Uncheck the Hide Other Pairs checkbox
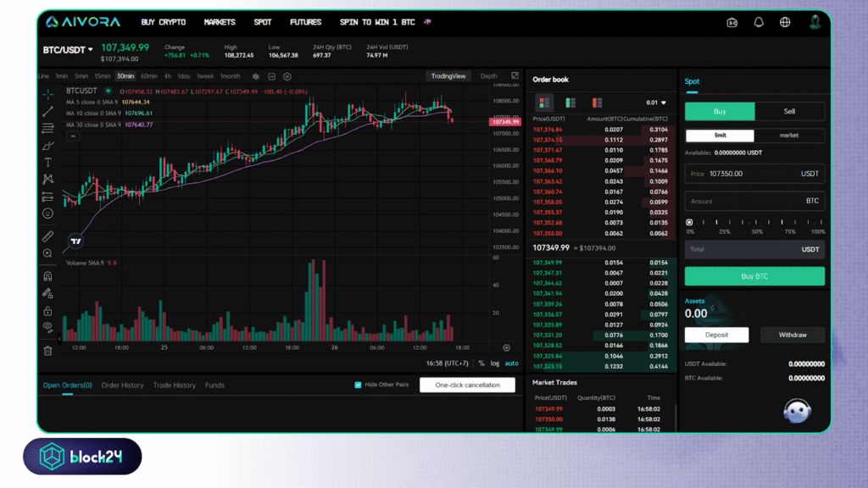868x488 pixels. point(358,385)
